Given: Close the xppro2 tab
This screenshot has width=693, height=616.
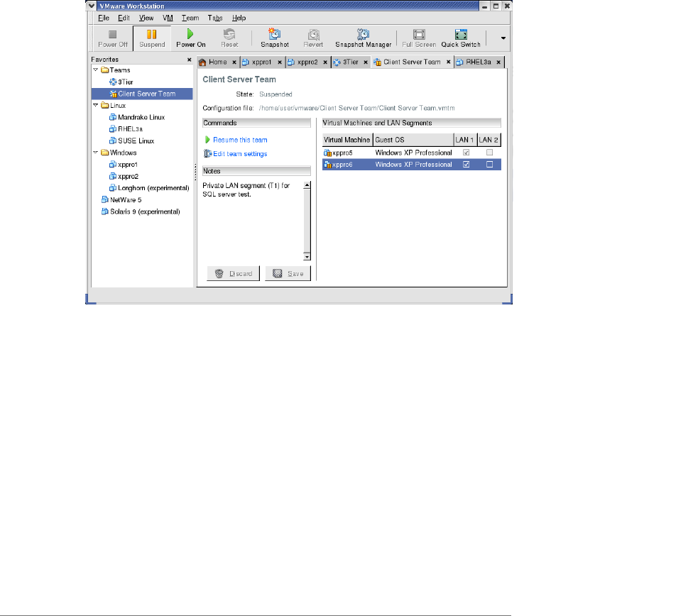Looking at the screenshot, I should [x=325, y=62].
